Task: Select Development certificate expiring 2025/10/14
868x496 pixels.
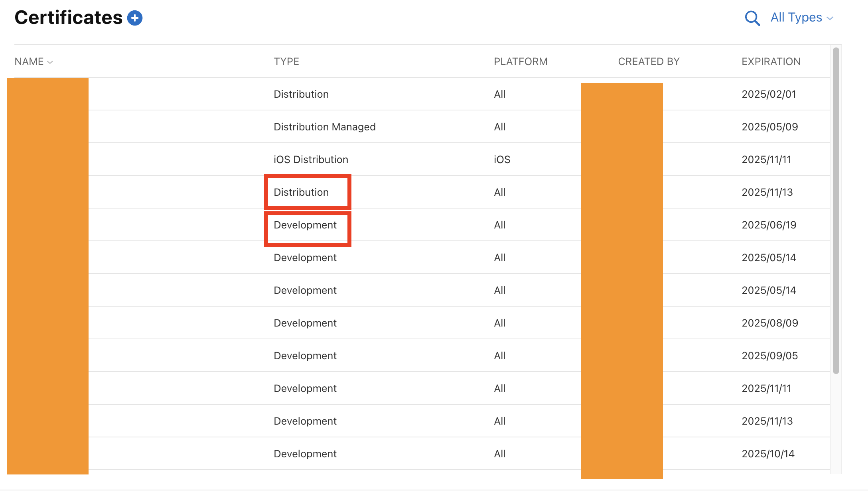Action: [x=305, y=454]
